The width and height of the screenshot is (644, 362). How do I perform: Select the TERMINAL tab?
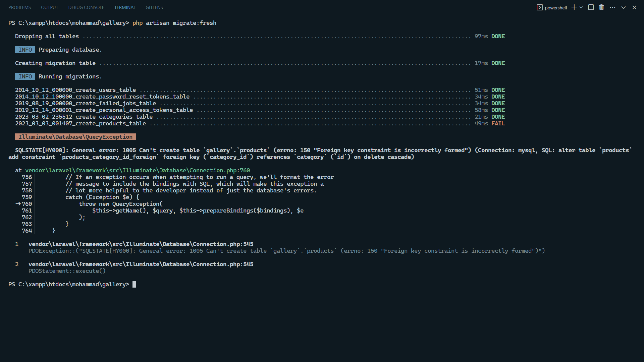coord(125,7)
